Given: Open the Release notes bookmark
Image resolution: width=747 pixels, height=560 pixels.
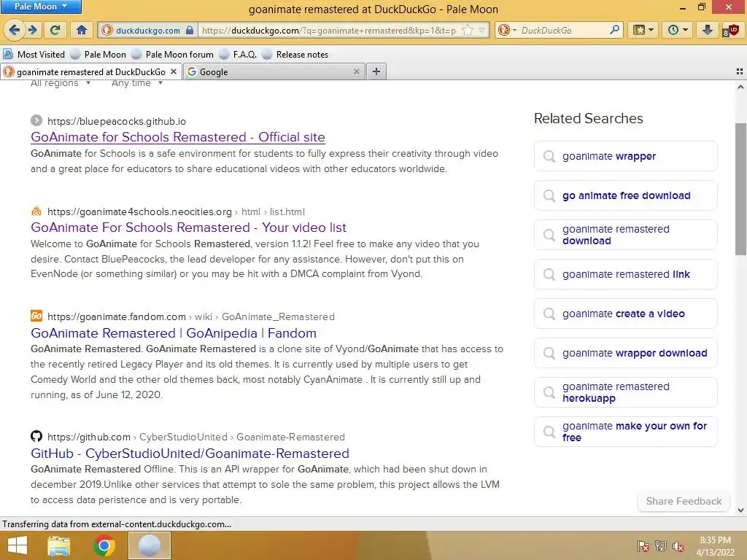Looking at the screenshot, I should coord(295,54).
